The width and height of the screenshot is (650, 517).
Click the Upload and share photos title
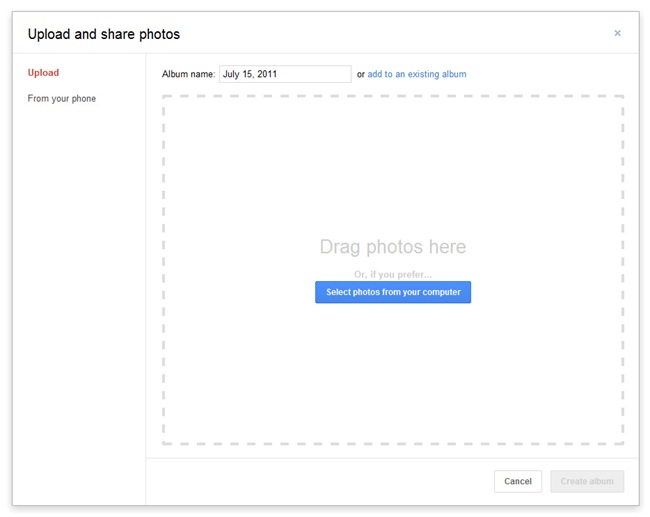pyautogui.click(x=104, y=34)
